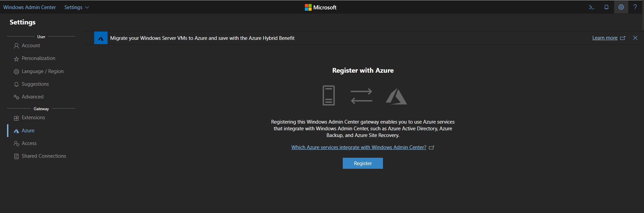Click the Settings page title

22,22
